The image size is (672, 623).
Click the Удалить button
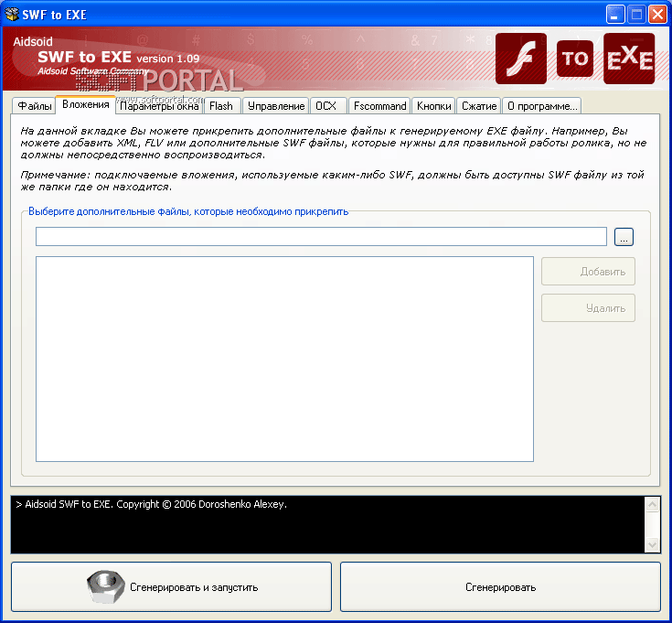(x=588, y=308)
